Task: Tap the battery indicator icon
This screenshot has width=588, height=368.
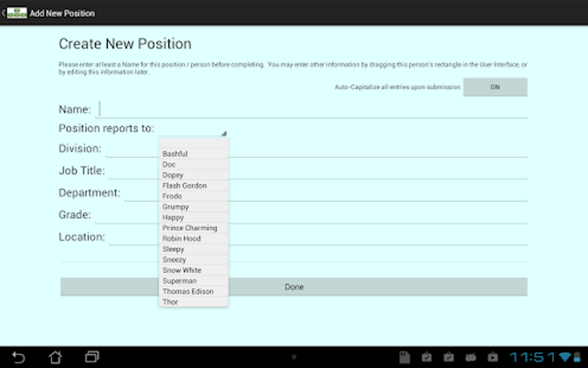Action: [x=577, y=356]
